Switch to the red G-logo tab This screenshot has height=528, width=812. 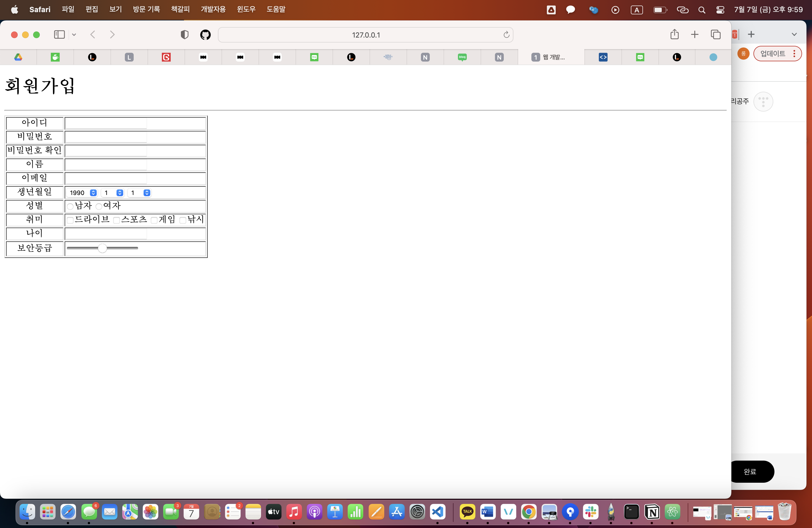(166, 57)
